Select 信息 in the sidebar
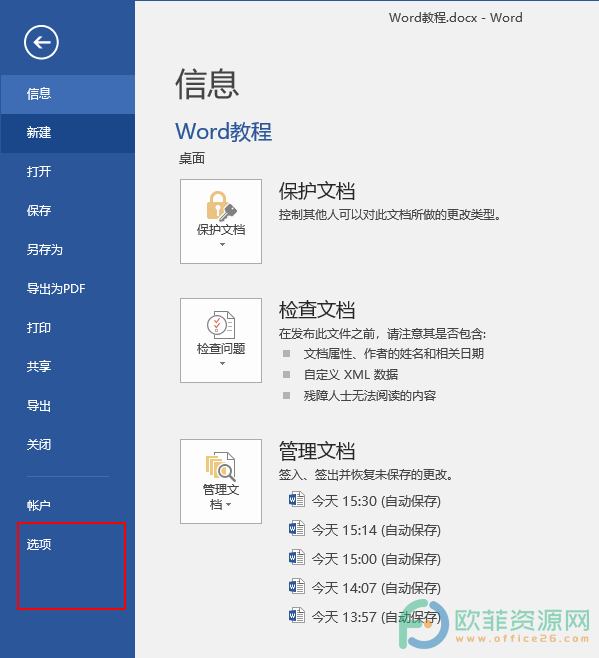 [68, 94]
